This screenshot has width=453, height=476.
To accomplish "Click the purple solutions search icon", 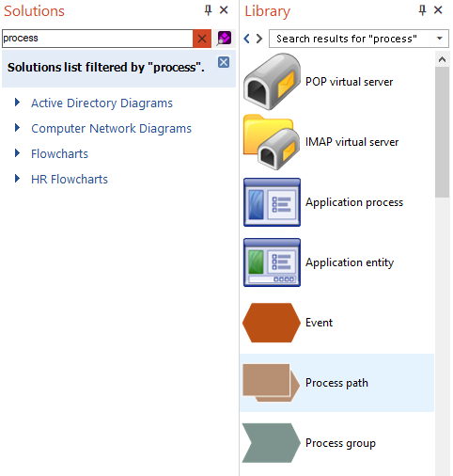I will tap(225, 39).
